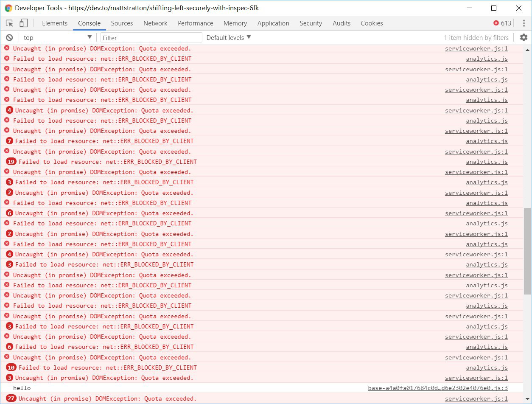Click in the Filter input field
532x404 pixels.
click(x=151, y=38)
